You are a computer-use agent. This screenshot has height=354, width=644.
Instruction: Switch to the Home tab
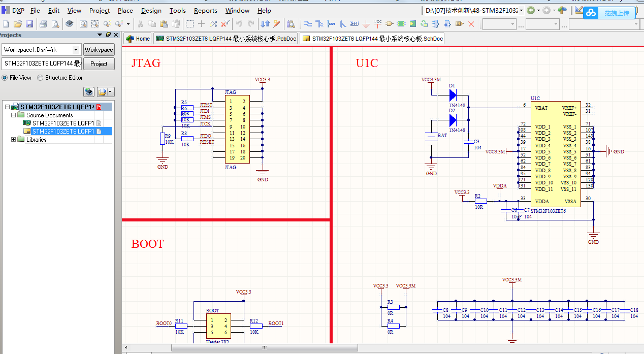138,39
